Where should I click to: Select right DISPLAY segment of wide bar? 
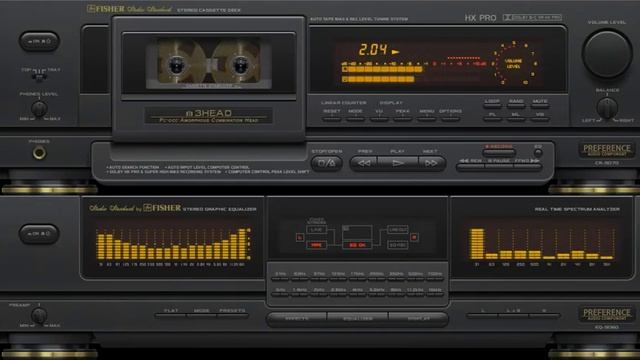tap(418, 319)
